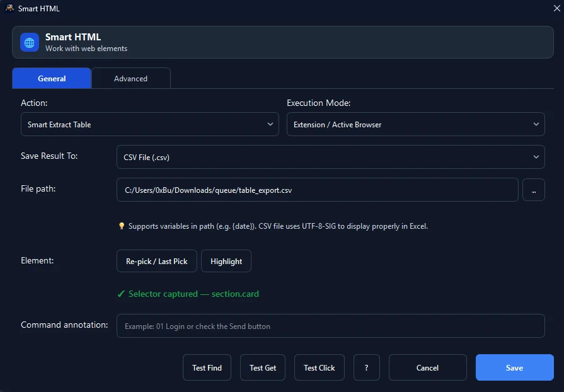Viewport: 564px width, 392px height.
Task: Cancel the dialog changes
Action: [428, 367]
